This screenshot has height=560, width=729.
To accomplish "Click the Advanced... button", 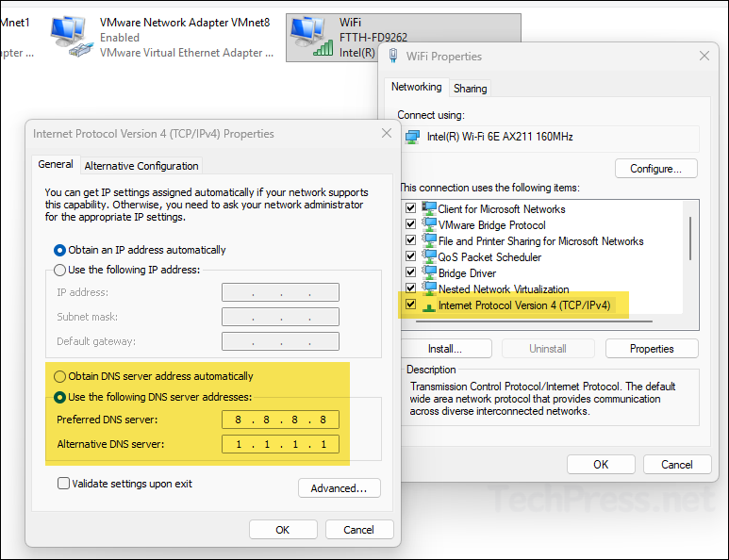I will [339, 488].
